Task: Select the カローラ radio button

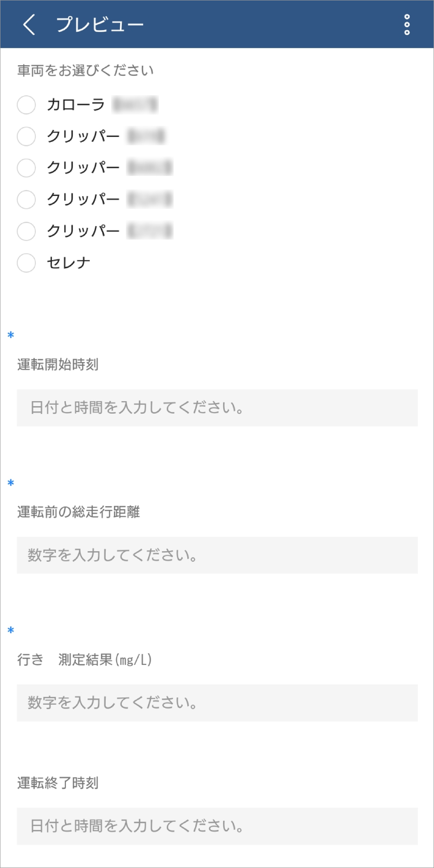Action: click(x=27, y=105)
